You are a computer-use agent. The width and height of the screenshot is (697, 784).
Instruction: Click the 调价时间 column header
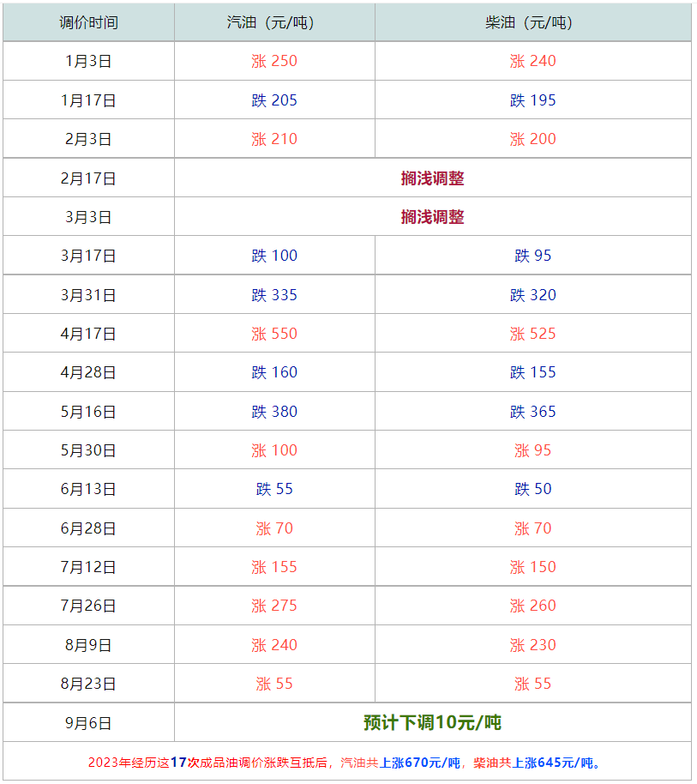pos(88,22)
